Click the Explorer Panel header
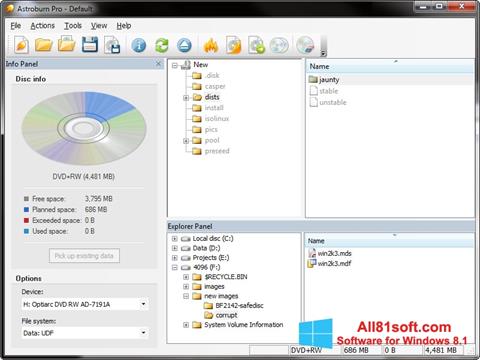The height and width of the screenshot is (360, 480). pos(321,226)
